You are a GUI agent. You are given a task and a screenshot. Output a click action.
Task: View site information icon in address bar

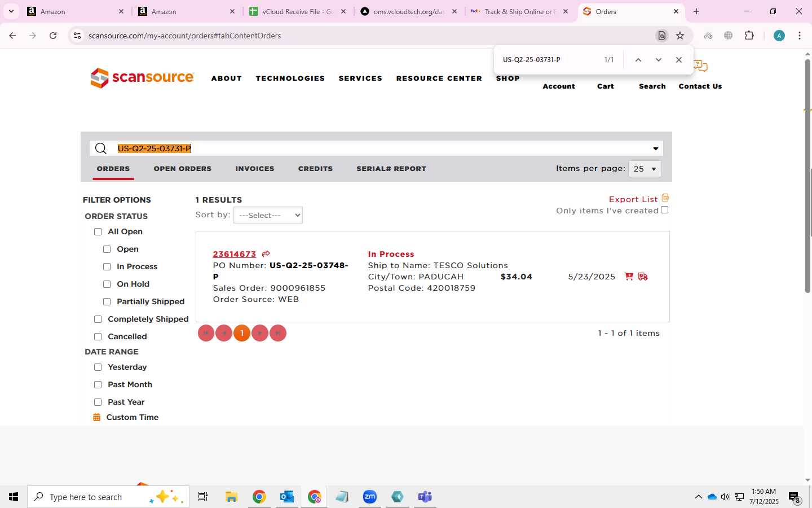click(77, 36)
